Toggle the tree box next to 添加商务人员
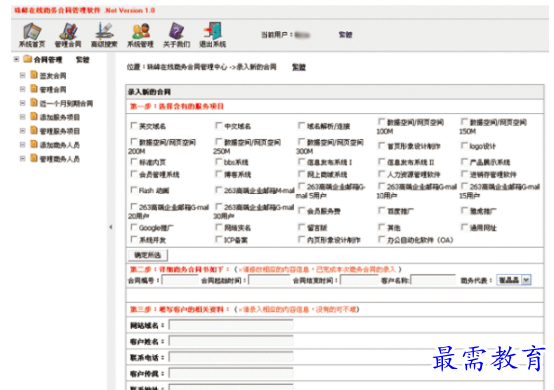The height and width of the screenshot is (390, 554). tap(23, 145)
